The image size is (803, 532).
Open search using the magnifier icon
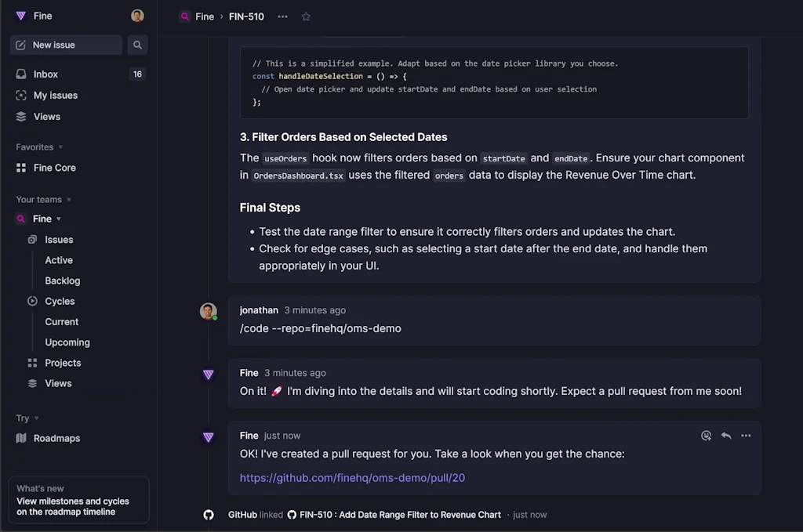click(137, 45)
